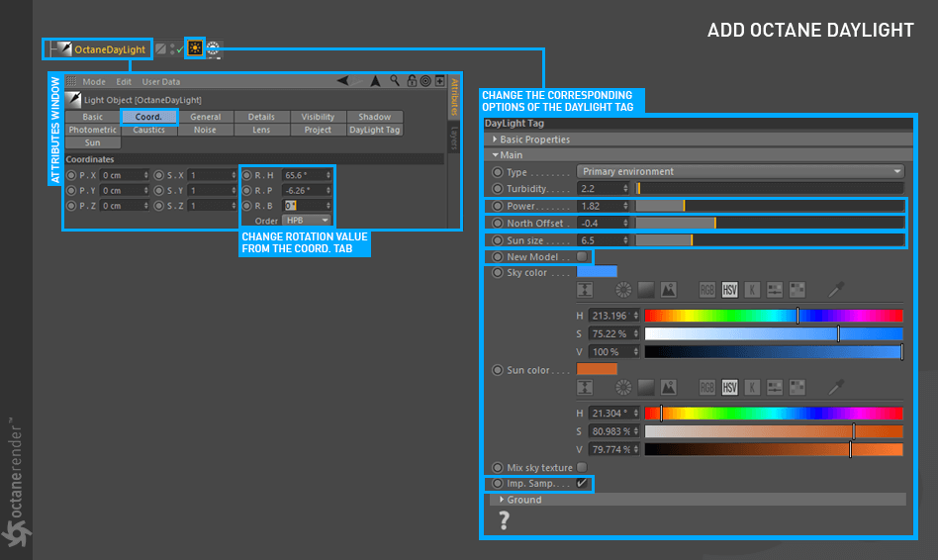
Task: Click Sun color S stepper arrows
Action: pos(636,431)
